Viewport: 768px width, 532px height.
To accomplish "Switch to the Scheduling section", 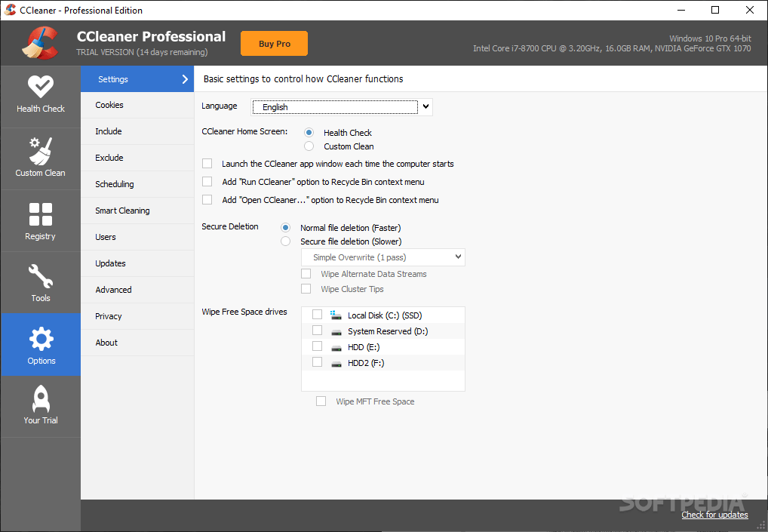I will (114, 183).
